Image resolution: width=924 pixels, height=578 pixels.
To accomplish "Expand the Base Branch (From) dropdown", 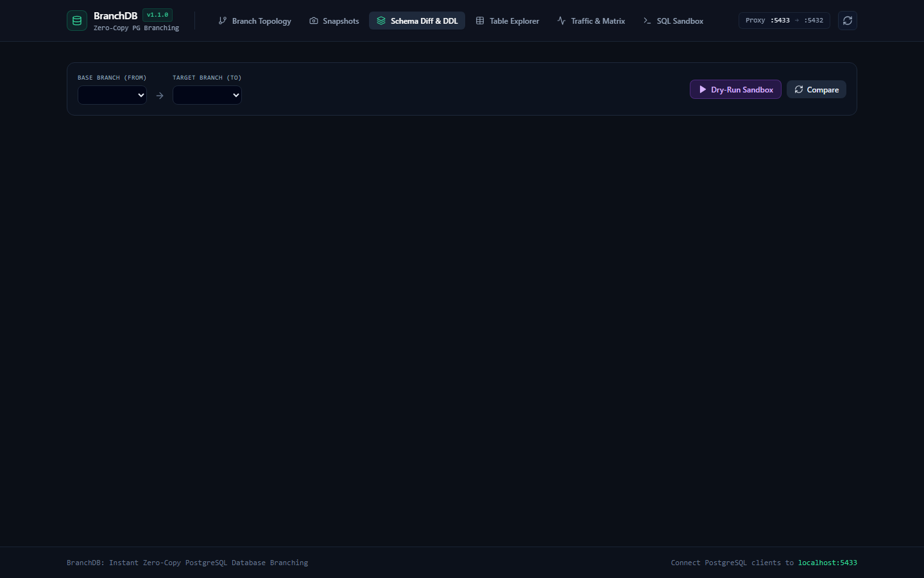I will 112,95.
